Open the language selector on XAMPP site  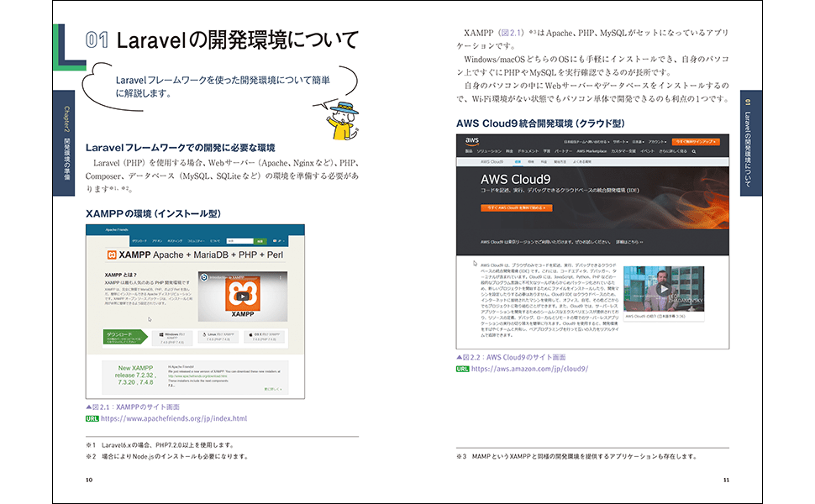click(279, 241)
